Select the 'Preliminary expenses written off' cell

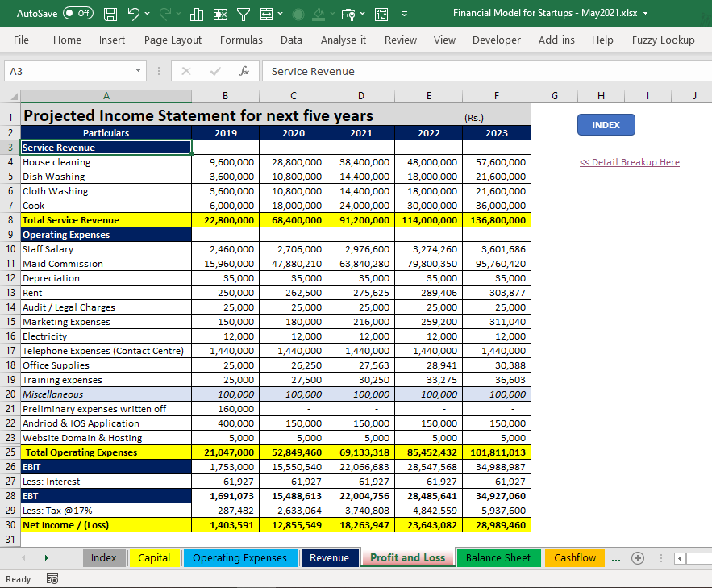click(x=106, y=409)
